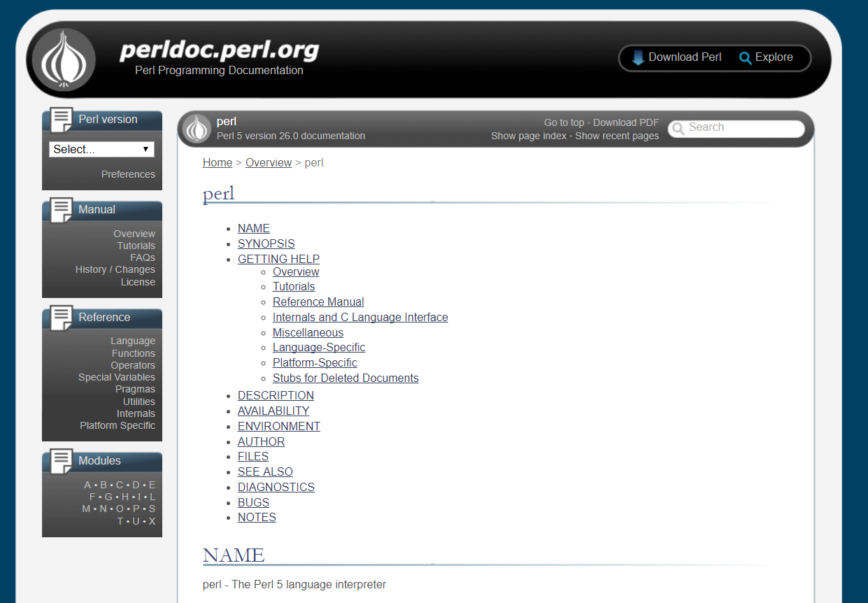
Task: Click the small onion icon beside perl title
Action: pos(197,129)
